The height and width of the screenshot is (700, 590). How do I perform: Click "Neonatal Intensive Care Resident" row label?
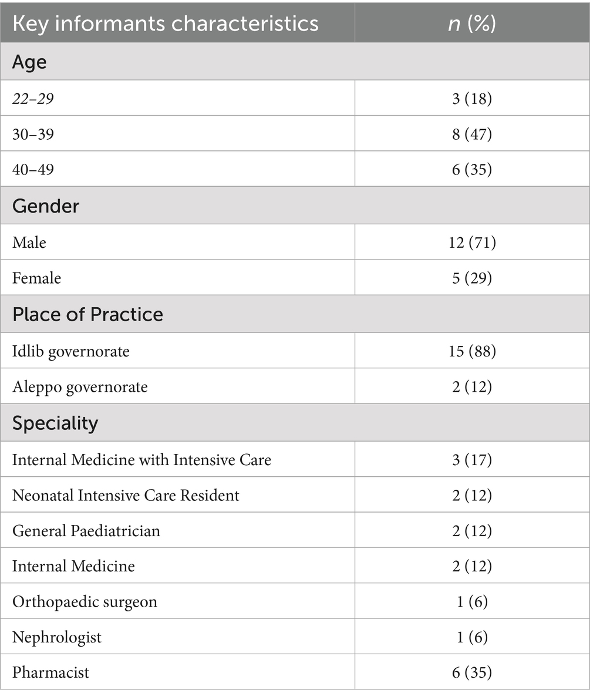click(126, 495)
